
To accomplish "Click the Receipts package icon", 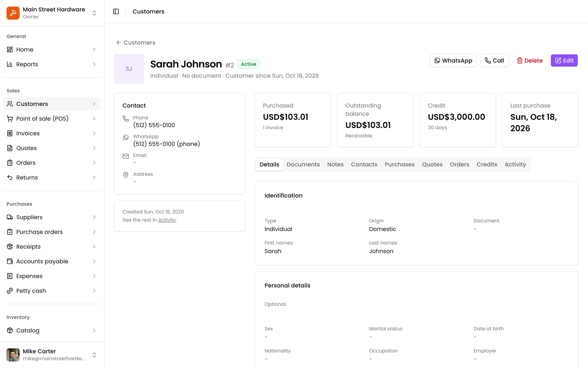I will coord(10,247).
